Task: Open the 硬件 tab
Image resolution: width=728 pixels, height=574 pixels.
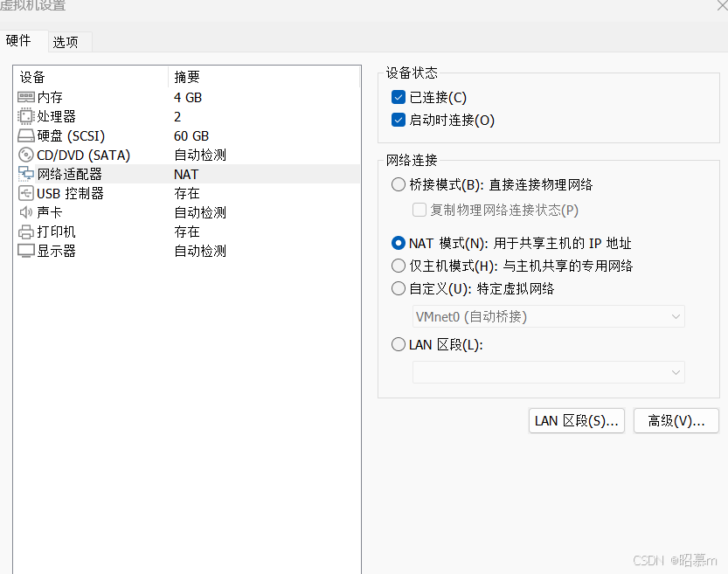Action: [18, 40]
